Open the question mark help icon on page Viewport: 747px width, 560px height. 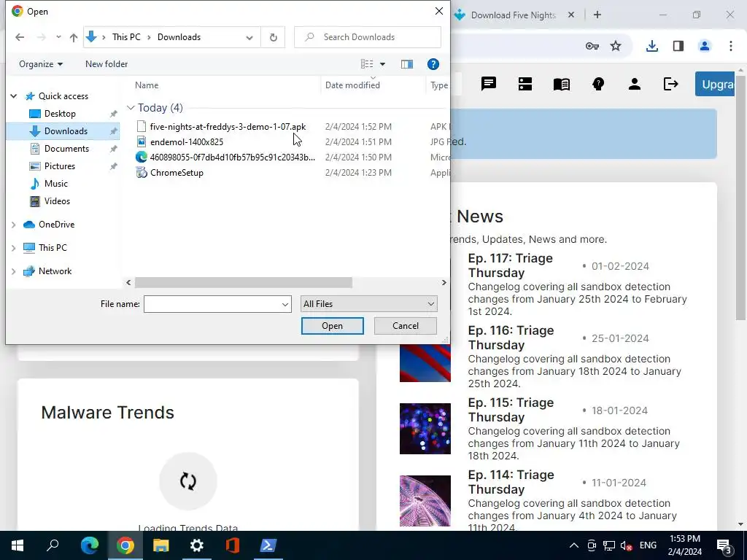coord(598,85)
